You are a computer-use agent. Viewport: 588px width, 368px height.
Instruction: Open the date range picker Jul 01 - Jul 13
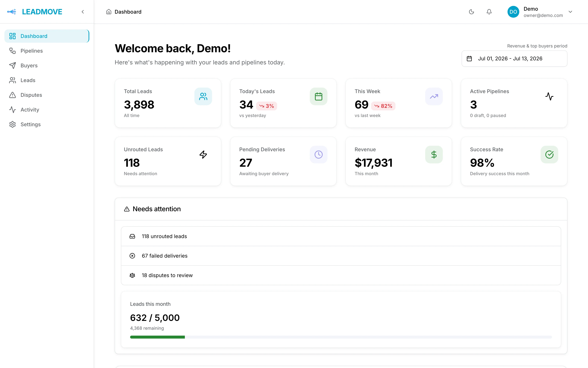[x=514, y=58]
